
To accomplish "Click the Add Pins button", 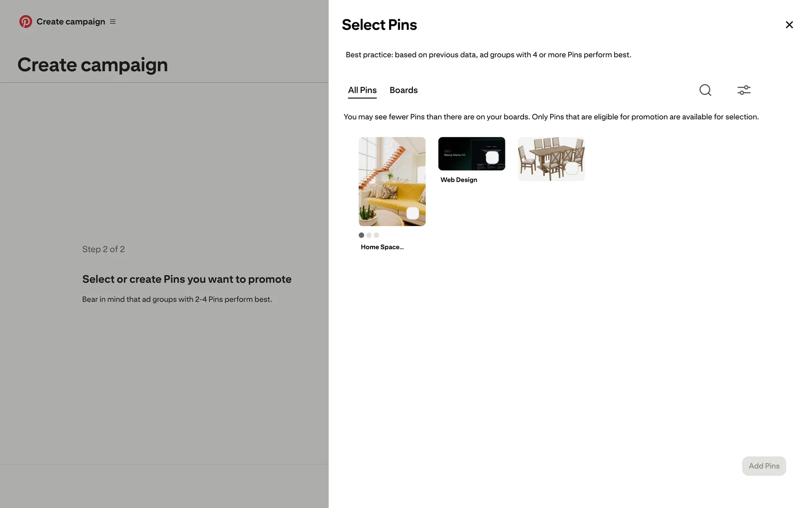I will (763, 466).
